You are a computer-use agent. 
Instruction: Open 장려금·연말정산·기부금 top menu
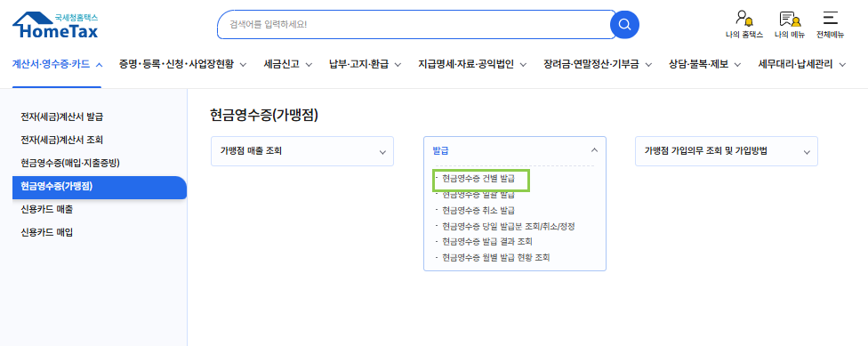pos(598,64)
